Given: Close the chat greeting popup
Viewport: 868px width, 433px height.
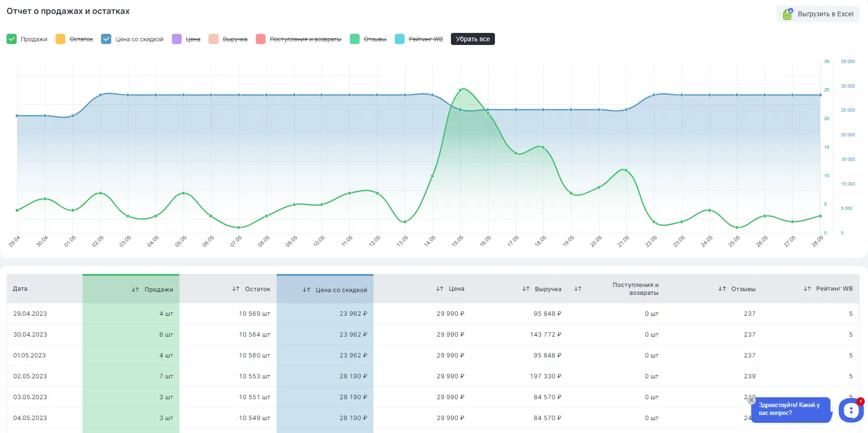Looking at the screenshot, I should (752, 400).
